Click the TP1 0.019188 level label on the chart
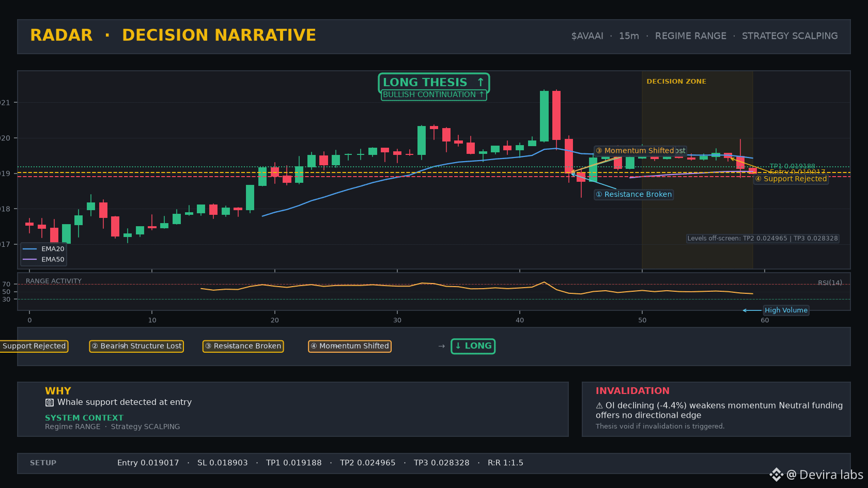This screenshot has height=488, width=868. 792,166
